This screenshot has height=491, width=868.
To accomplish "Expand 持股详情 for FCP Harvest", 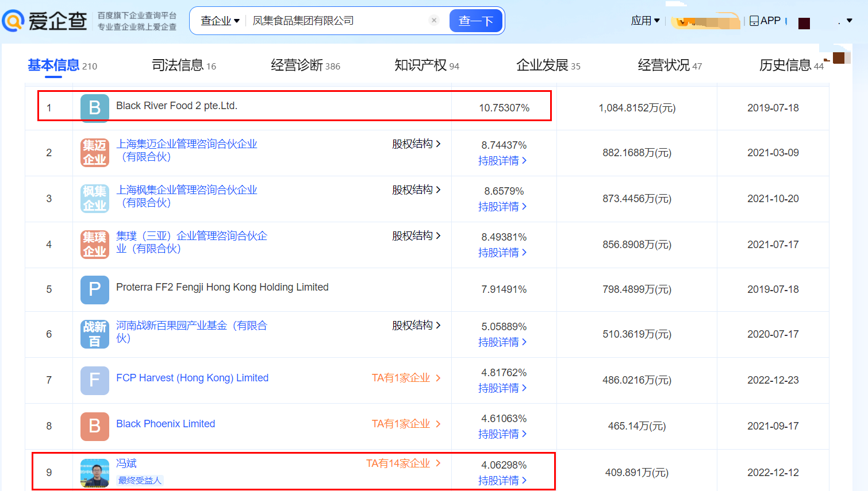I will [502, 388].
